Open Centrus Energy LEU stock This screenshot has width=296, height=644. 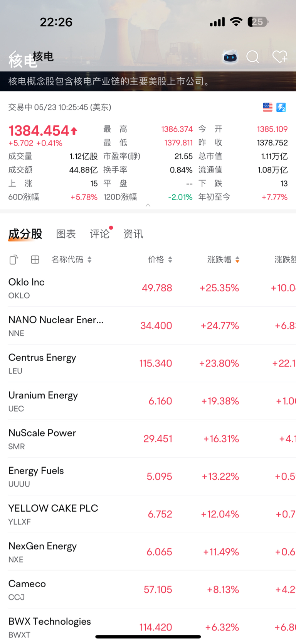[x=148, y=363]
